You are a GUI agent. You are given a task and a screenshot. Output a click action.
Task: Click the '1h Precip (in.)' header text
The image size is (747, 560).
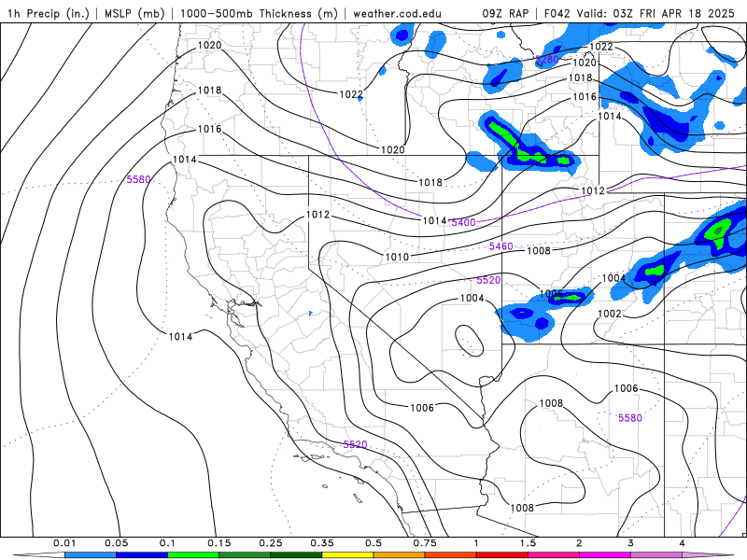click(49, 14)
